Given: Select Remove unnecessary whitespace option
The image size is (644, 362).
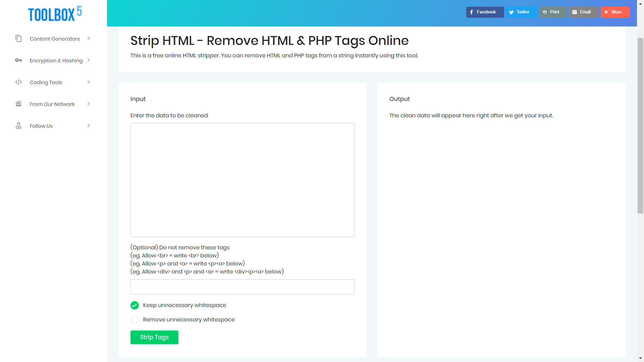Looking at the screenshot, I should (x=135, y=320).
